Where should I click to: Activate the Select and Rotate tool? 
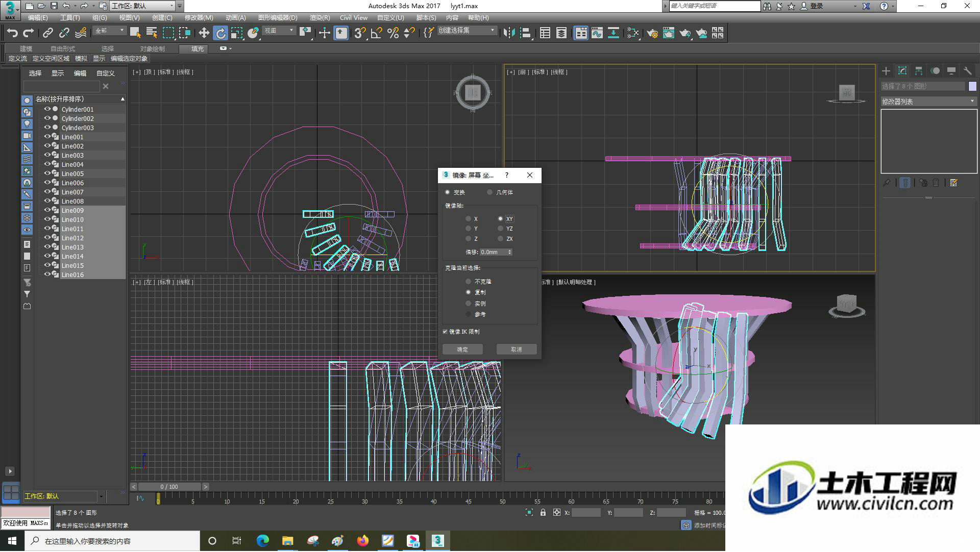click(220, 33)
